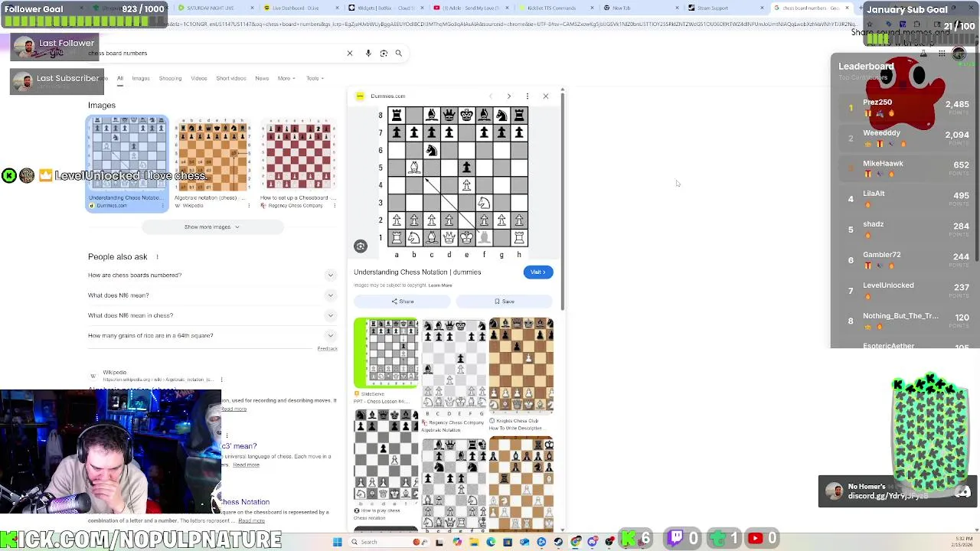Click the three-dot menu beside People also ask
The width and height of the screenshot is (980, 551).
coord(157,257)
